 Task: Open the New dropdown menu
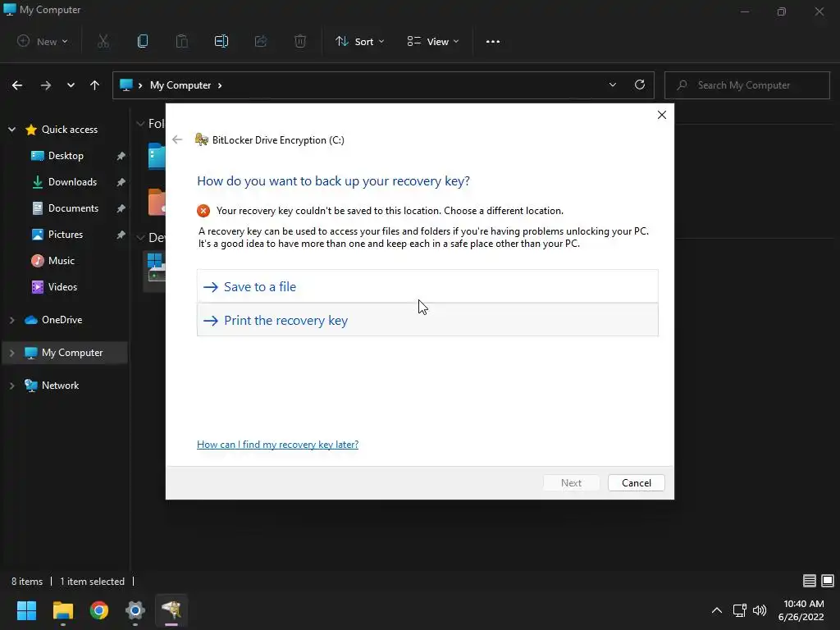tap(43, 41)
